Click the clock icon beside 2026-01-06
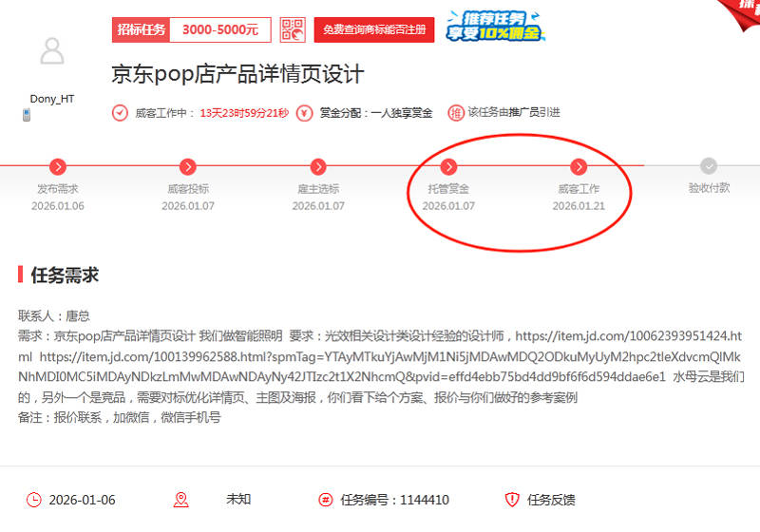 (x=33, y=500)
